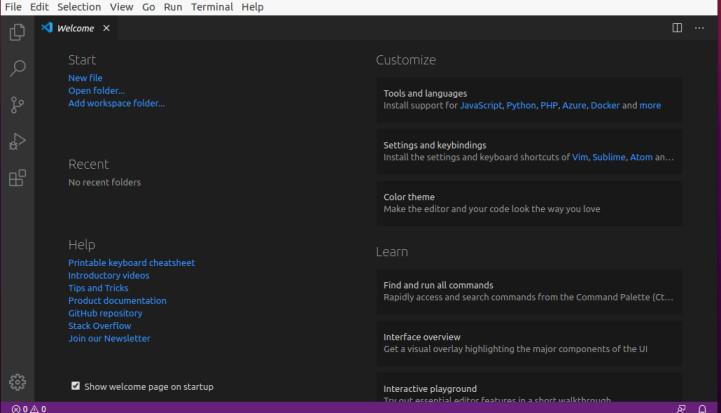Click the JavaScript language link
Image resolution: width=721 pixels, height=413 pixels.
[481, 105]
